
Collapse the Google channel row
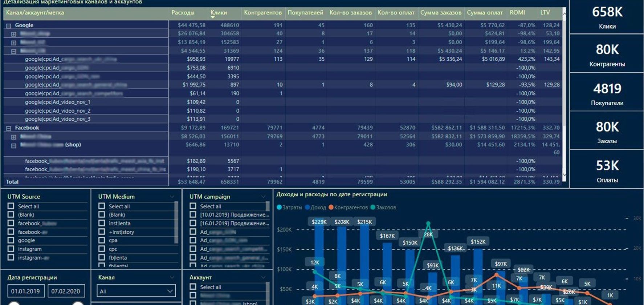click(8, 26)
